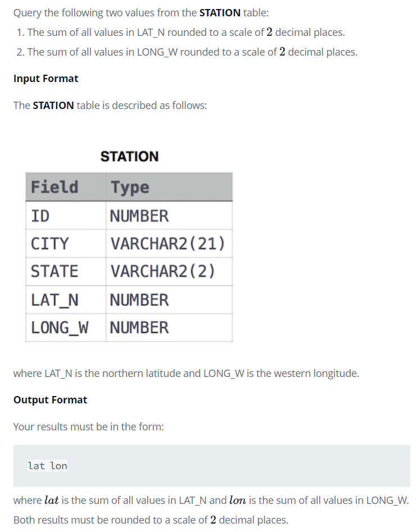Click the CITY field cell
Viewport: 417px width, 532px height.
66,244
